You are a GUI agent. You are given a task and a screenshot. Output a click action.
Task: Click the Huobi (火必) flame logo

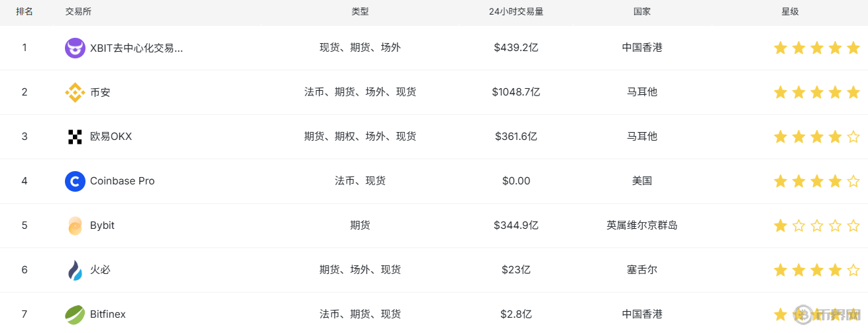pyautogui.click(x=75, y=270)
